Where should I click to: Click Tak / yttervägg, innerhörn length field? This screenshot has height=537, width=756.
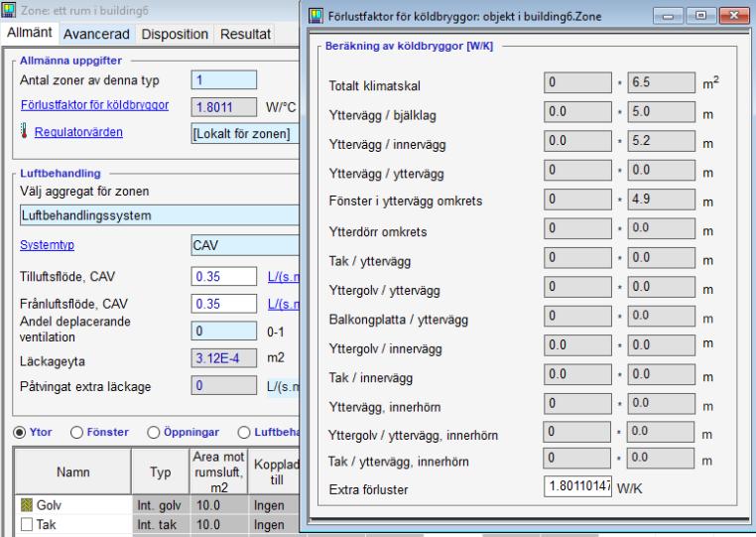[661, 458]
